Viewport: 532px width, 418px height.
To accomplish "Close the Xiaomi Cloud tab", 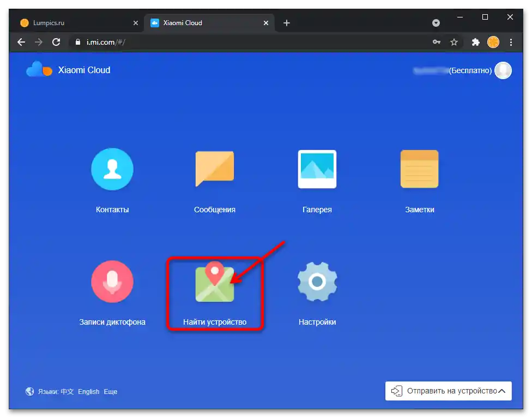I will click(x=266, y=23).
